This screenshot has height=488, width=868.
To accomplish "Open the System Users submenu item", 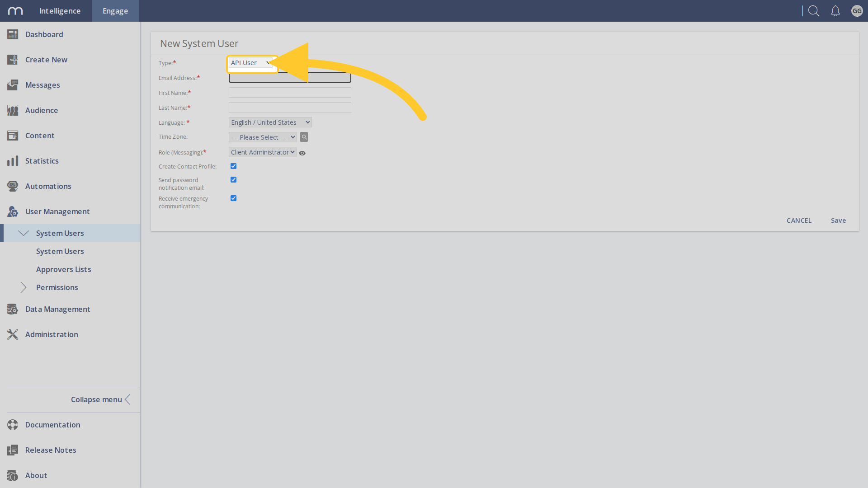I will [60, 251].
